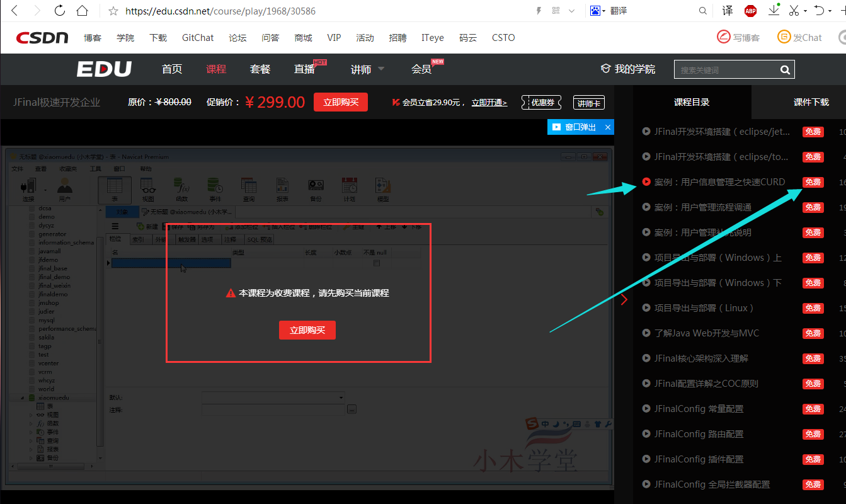The height and width of the screenshot is (504, 846).
Task: Click 窗口弹出 to pop out the video
Action: [574, 127]
